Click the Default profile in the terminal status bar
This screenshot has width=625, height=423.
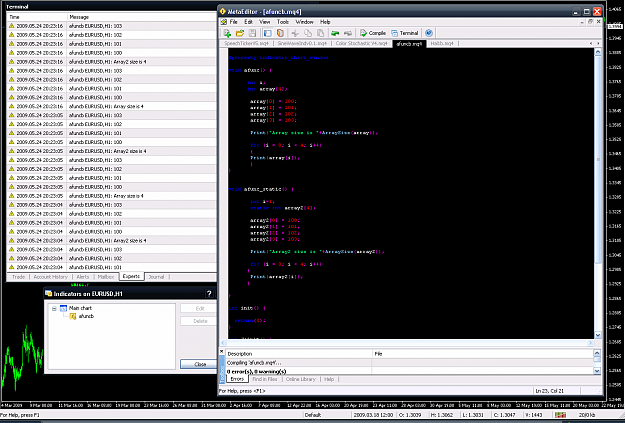tap(313, 415)
